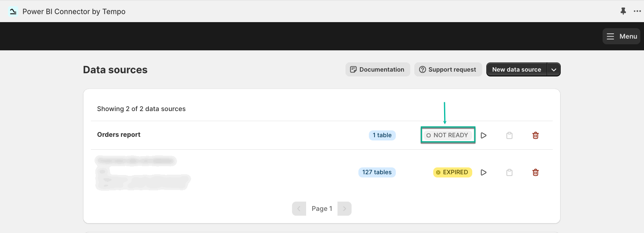Copy the Orders report link via clipboard icon
This screenshot has height=233, width=644.
pyautogui.click(x=509, y=135)
